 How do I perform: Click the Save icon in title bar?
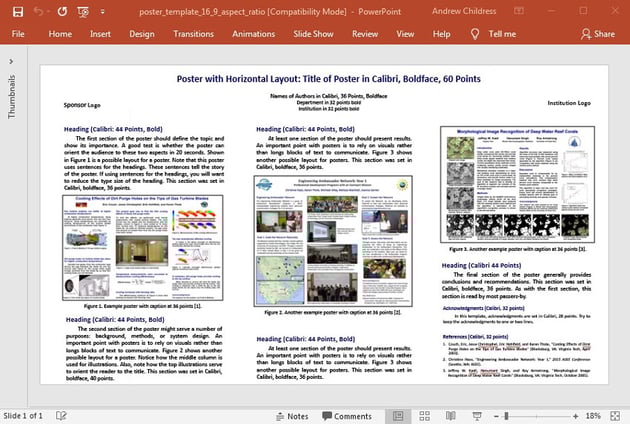tap(17, 12)
